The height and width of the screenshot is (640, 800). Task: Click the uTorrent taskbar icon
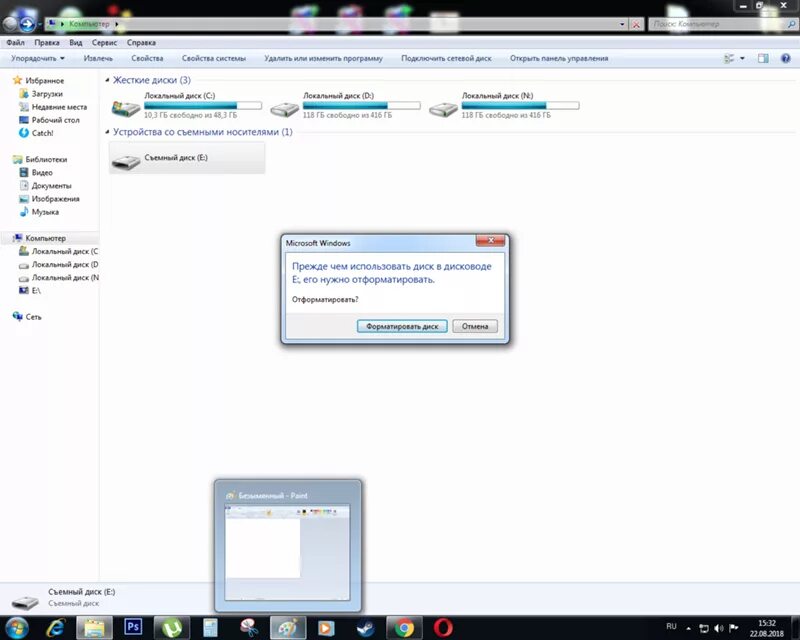tap(172, 628)
